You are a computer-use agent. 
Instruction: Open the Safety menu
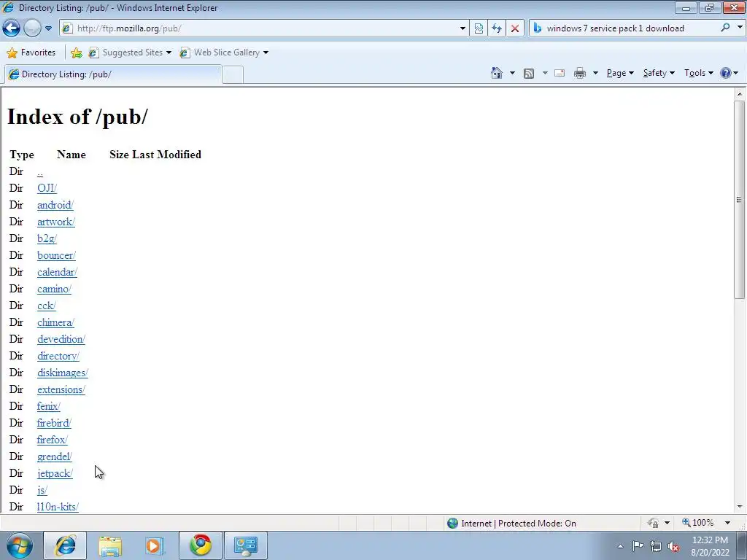click(659, 73)
